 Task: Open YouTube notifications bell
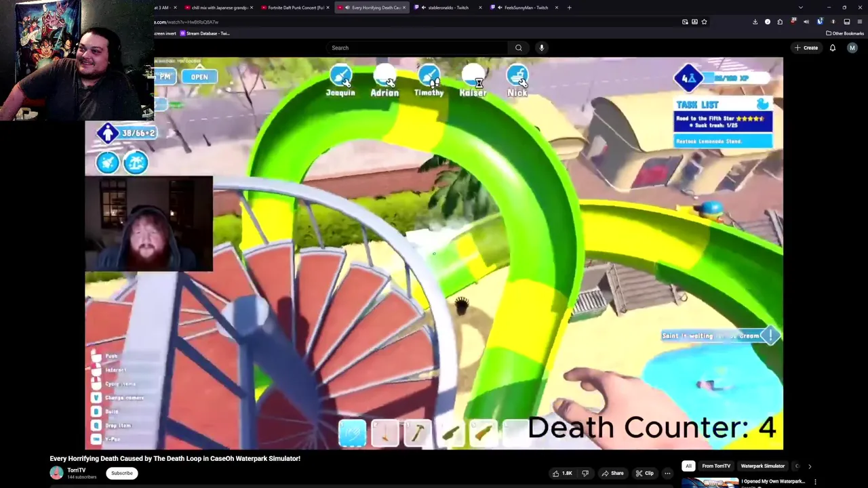(x=833, y=47)
